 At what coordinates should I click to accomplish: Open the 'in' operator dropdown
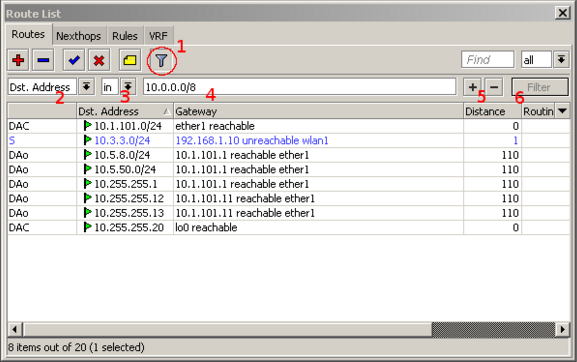128,87
